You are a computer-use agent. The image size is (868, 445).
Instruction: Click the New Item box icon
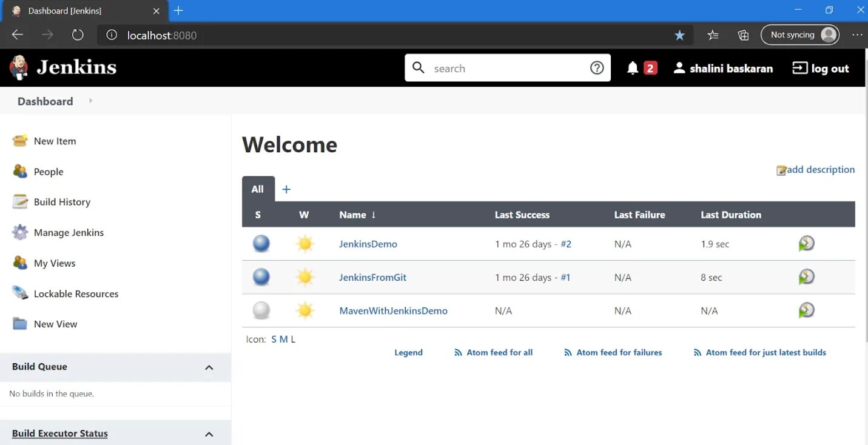pyautogui.click(x=20, y=141)
